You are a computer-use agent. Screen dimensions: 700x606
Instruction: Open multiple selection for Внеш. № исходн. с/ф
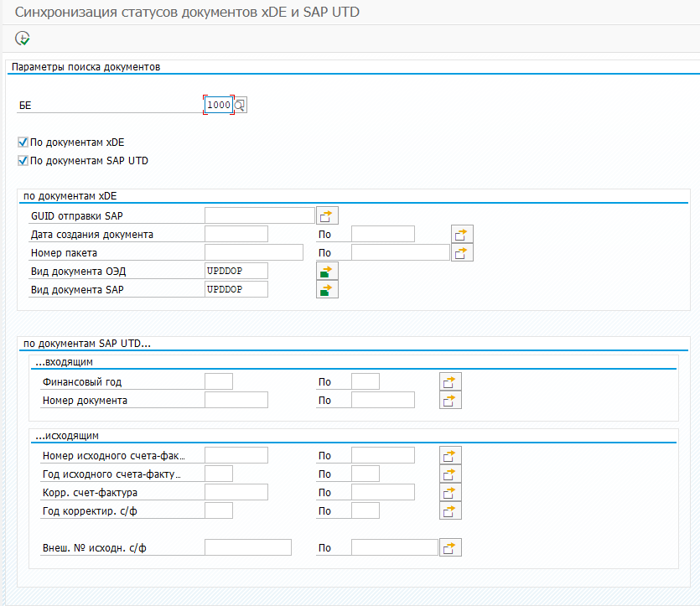pos(450,547)
